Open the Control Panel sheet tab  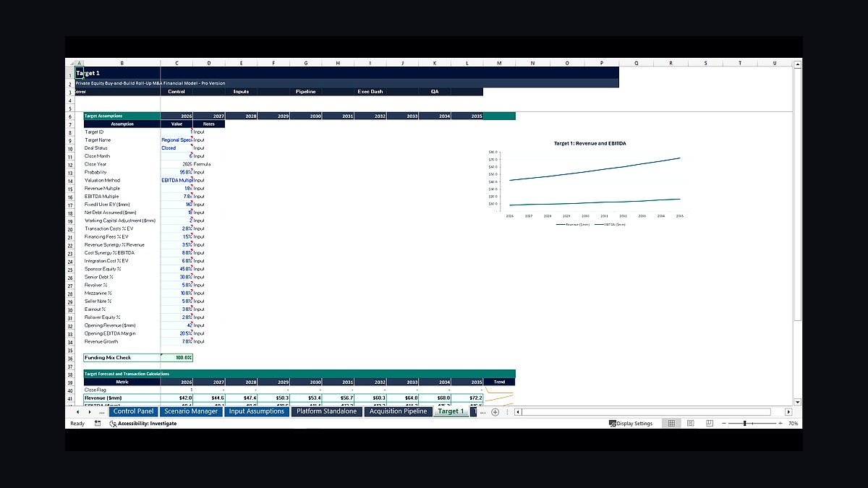pyautogui.click(x=134, y=411)
